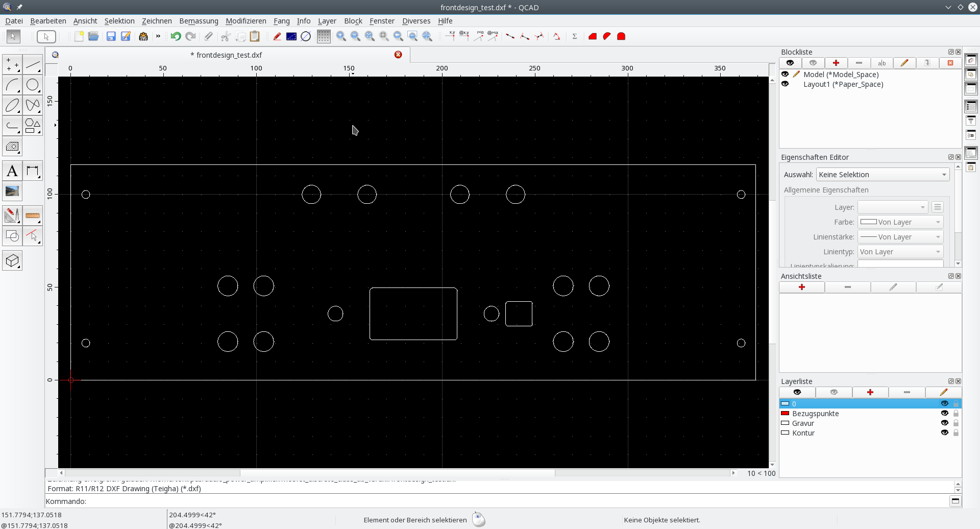This screenshot has height=529, width=980.
Task: Open the Fang menu
Action: pos(281,21)
